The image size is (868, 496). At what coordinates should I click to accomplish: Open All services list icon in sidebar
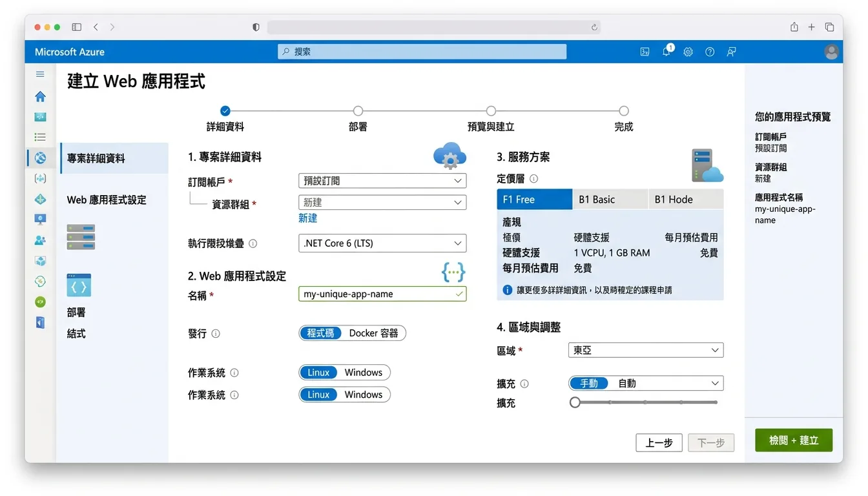40,137
